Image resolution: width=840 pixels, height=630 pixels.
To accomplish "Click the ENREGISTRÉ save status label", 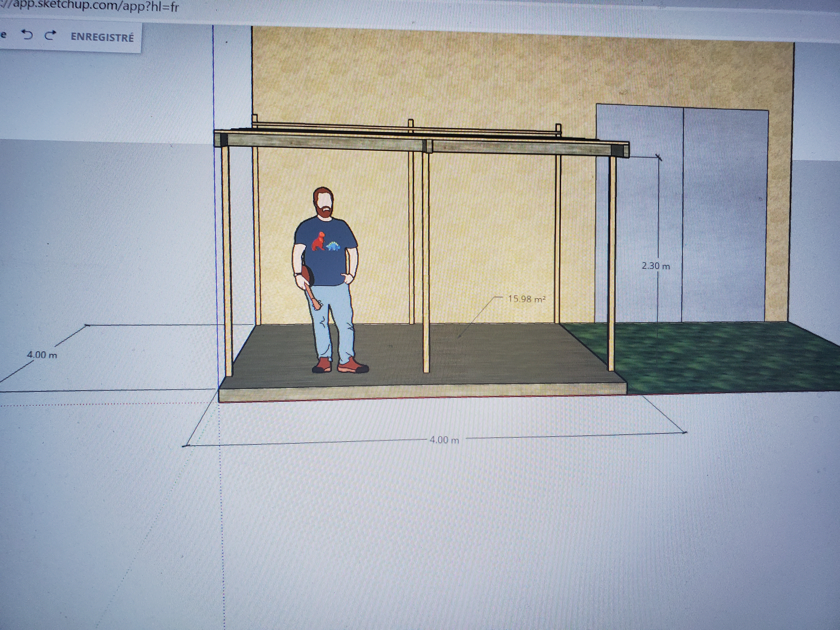I will click(x=102, y=37).
